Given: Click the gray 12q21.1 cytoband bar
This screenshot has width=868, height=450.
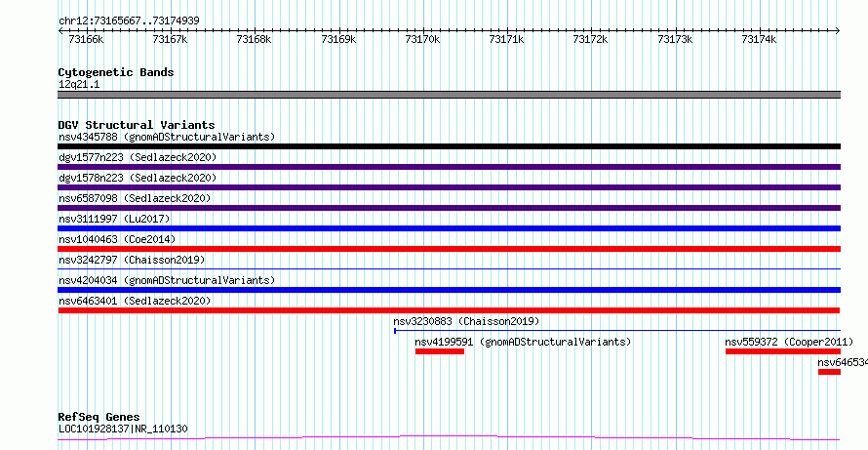Looking at the screenshot, I should pyautogui.click(x=449, y=95).
